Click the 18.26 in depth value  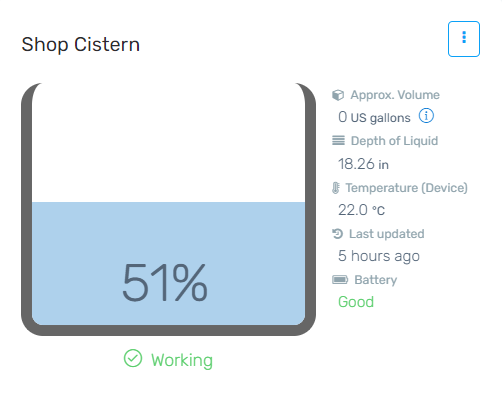coord(363,164)
